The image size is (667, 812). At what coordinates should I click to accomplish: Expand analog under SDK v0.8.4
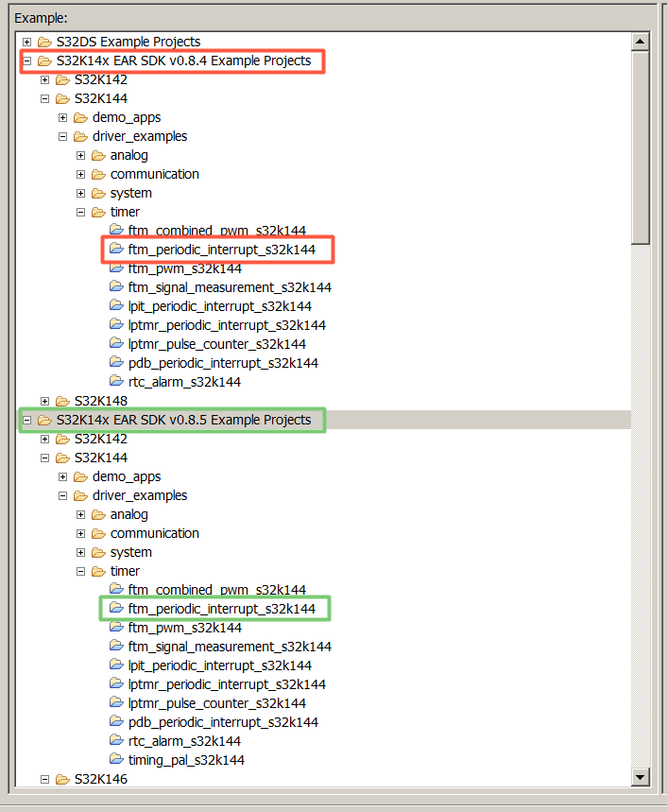click(80, 155)
